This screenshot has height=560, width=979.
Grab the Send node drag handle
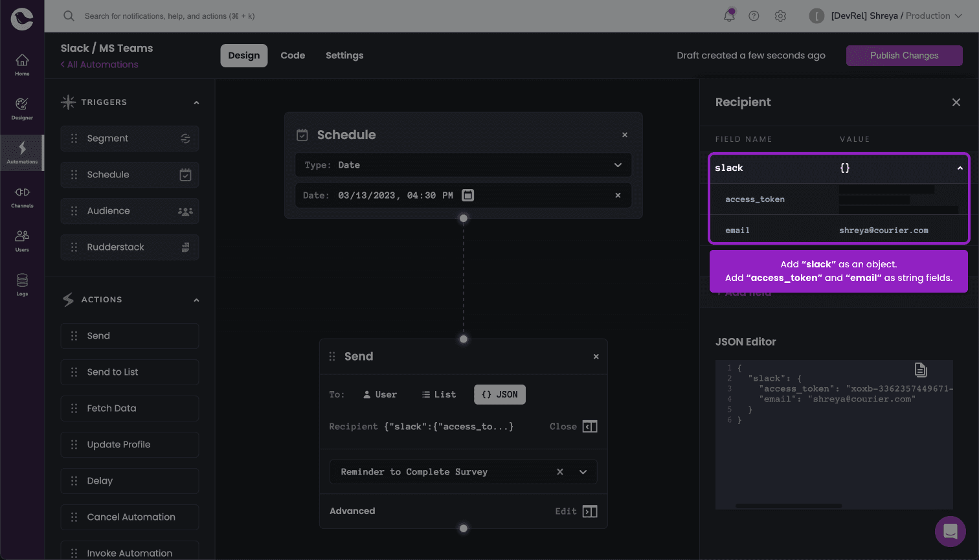(332, 356)
